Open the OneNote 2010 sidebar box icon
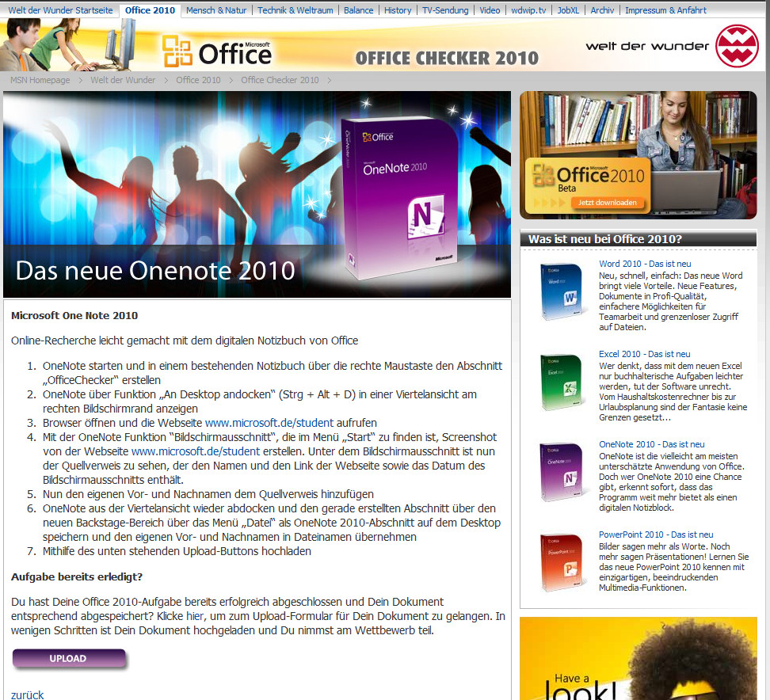The image size is (770, 700). point(562,472)
